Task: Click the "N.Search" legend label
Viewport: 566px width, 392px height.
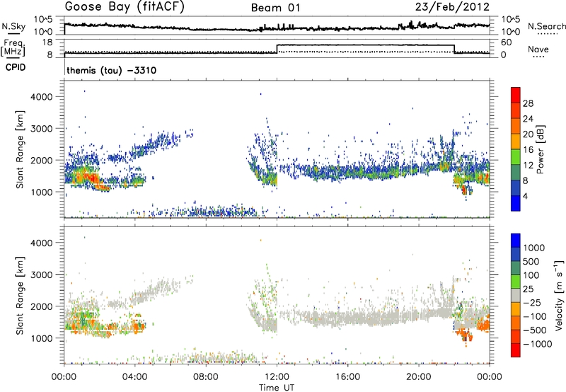Action: [547, 26]
